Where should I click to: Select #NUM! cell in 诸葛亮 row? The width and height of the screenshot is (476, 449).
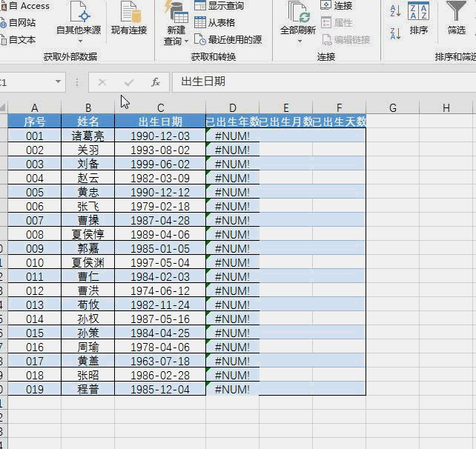(x=233, y=136)
